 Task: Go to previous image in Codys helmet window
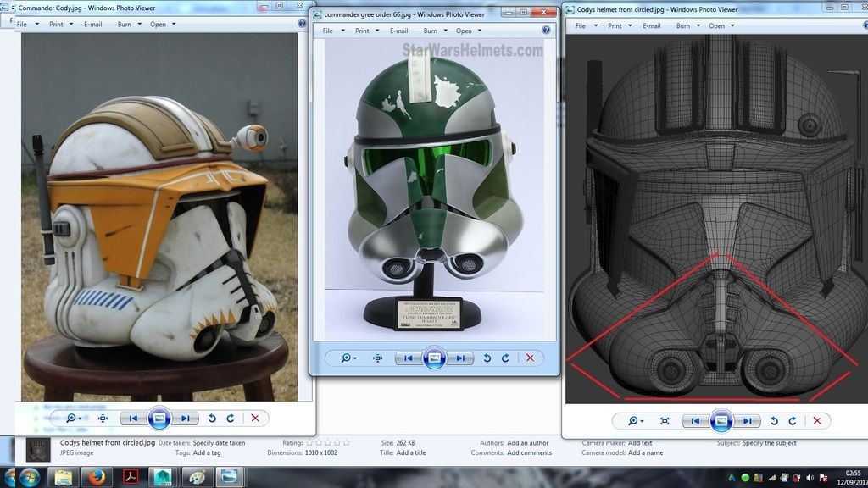pyautogui.click(x=695, y=421)
